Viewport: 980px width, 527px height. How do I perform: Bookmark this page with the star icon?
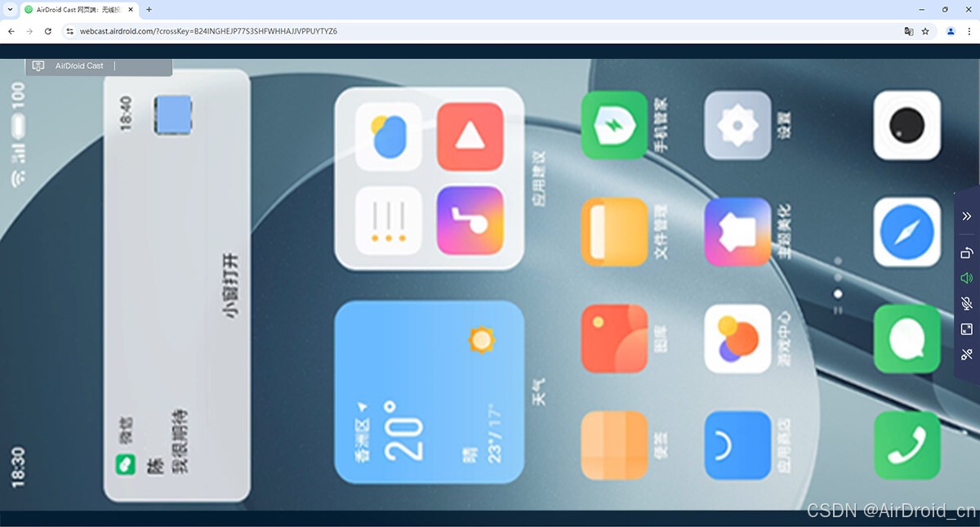coord(925,31)
